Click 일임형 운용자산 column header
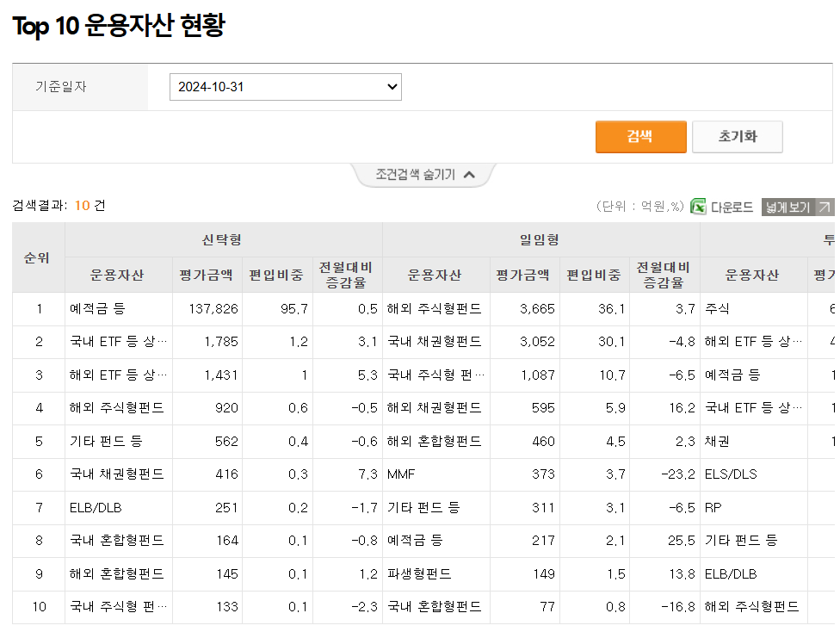Screen dimensions: 840x638 435,275
